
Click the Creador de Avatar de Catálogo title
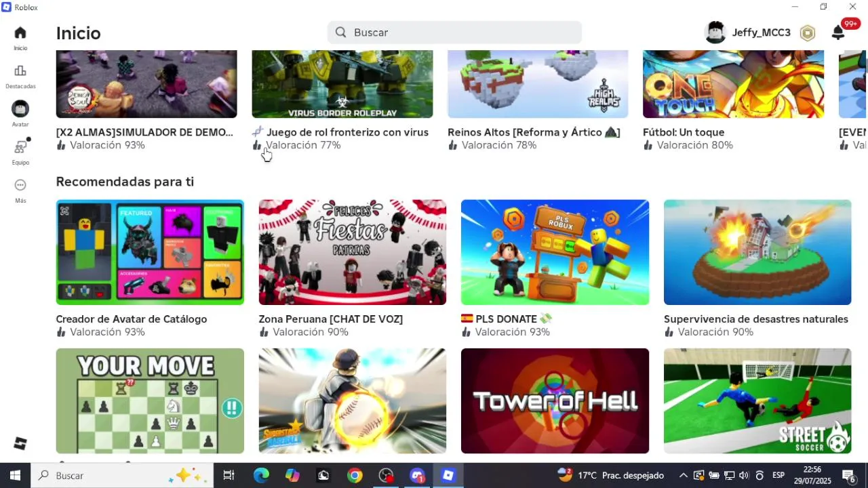coord(132,319)
